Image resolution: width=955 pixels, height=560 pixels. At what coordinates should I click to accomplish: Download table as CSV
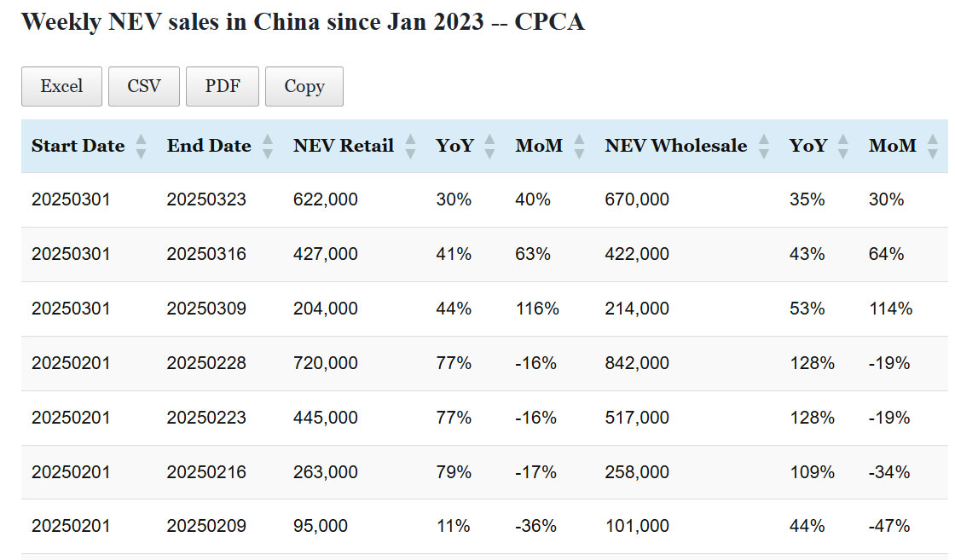(144, 86)
